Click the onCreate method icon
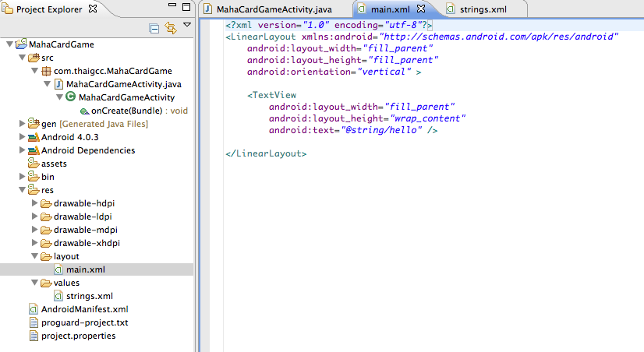 (85, 111)
